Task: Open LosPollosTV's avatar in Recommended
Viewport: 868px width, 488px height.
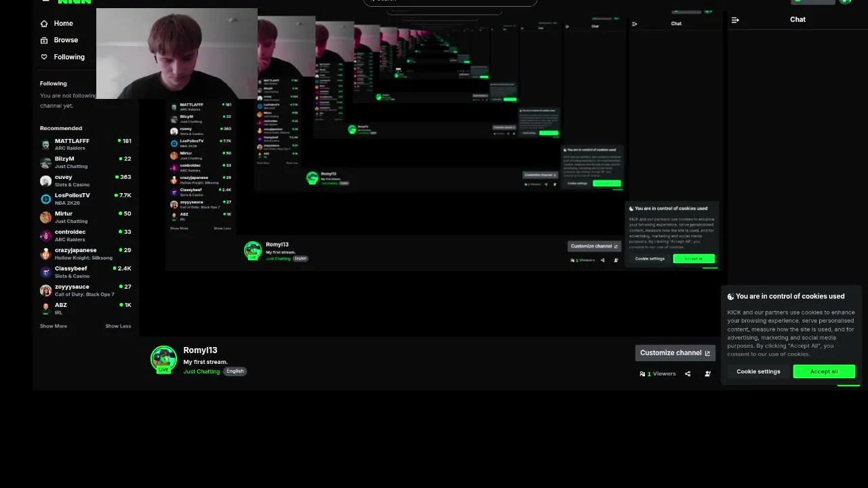Action: point(45,199)
